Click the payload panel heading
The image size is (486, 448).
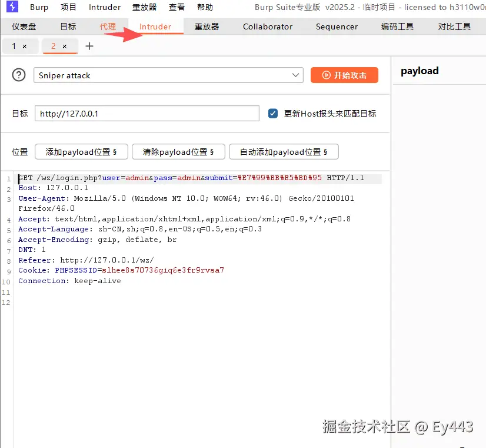[420, 71]
